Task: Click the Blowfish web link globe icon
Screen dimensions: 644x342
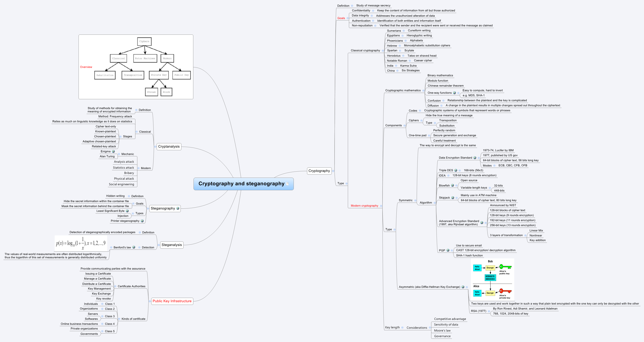Action: click(x=452, y=185)
